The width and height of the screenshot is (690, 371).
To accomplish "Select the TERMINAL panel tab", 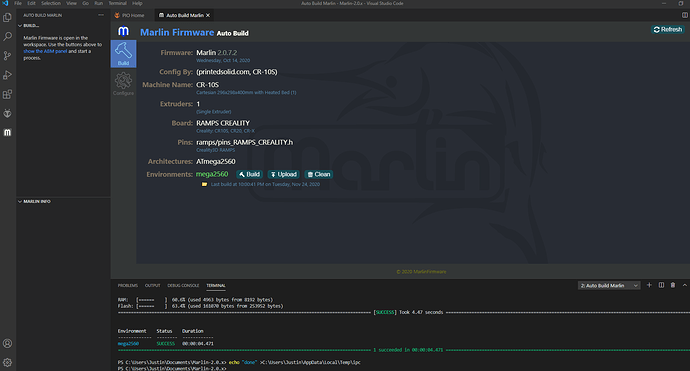I will 216,285.
